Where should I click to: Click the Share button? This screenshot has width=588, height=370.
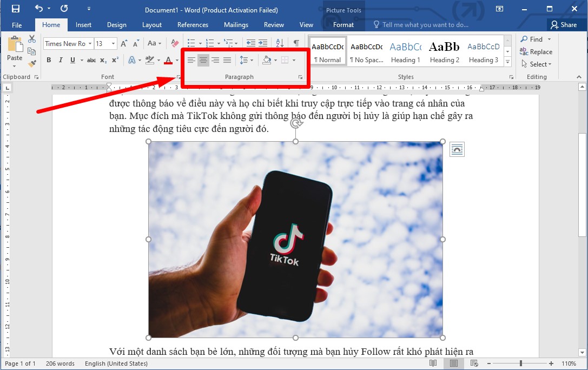pyautogui.click(x=564, y=25)
